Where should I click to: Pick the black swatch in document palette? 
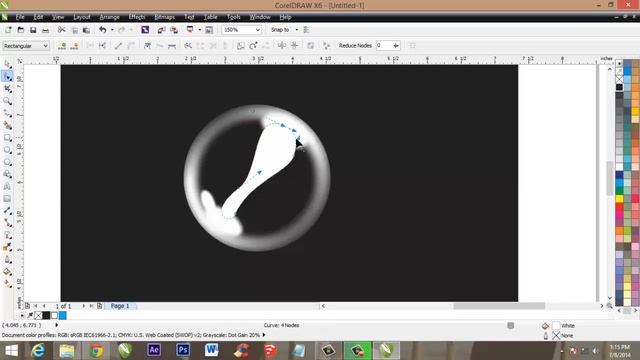[46, 316]
